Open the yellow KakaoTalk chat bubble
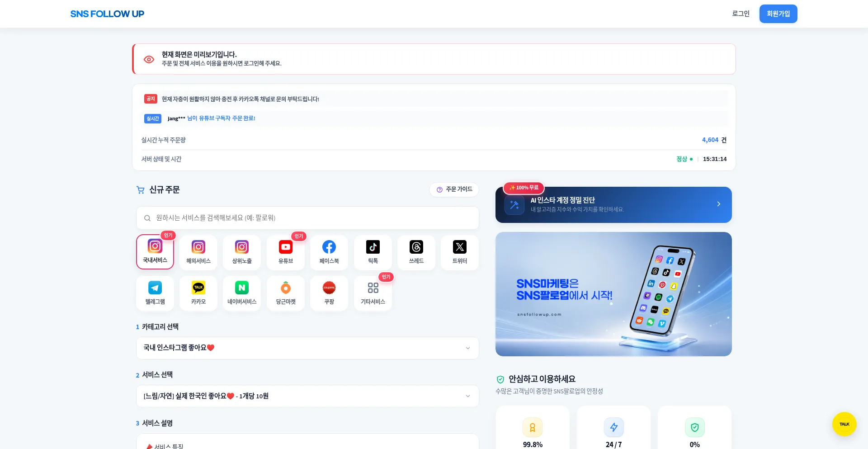 pos(844,424)
